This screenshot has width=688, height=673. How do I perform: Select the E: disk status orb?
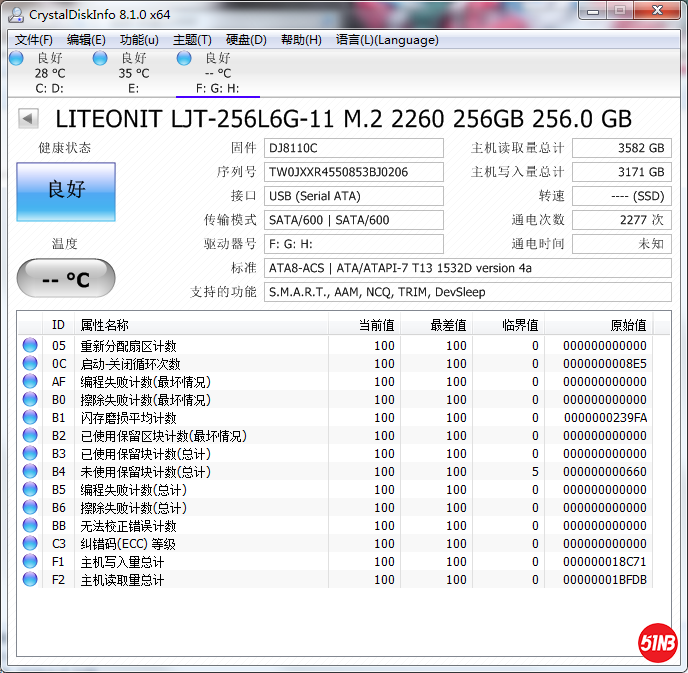[x=100, y=59]
